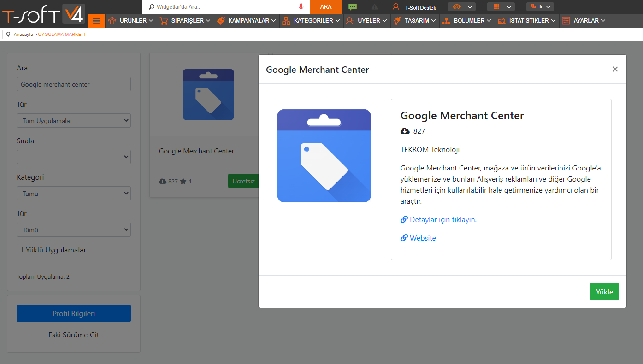This screenshot has width=643, height=364.
Task: Click the Anasayfa breadcrumb link
Action: [23, 35]
